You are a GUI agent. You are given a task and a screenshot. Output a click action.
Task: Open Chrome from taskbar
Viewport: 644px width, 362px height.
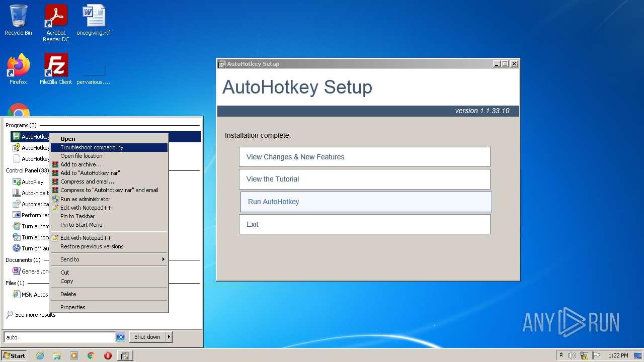(x=91, y=355)
